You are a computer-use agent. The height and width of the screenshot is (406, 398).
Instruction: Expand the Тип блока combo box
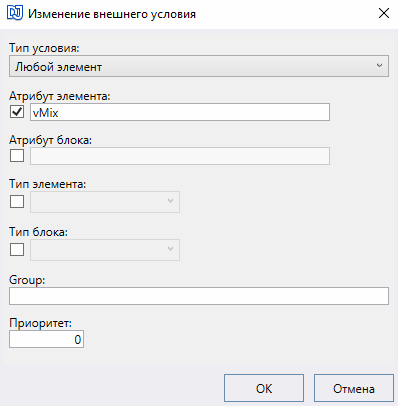[105, 250]
